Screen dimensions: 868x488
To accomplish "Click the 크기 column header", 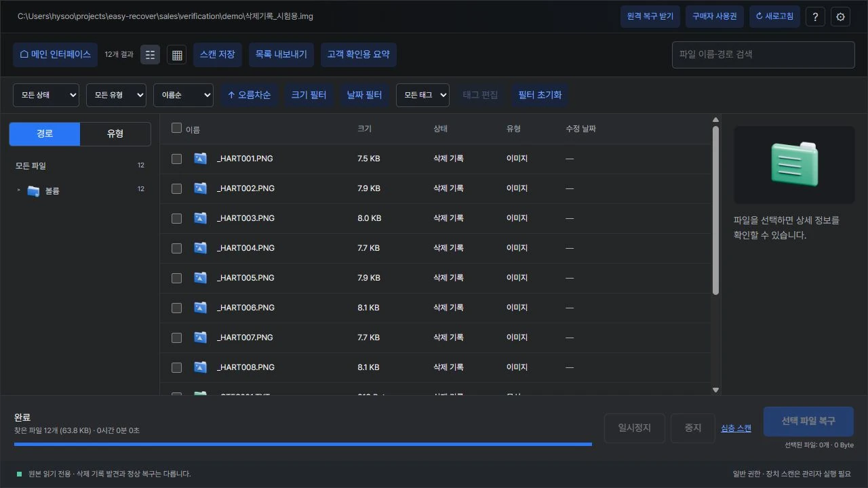I will tap(364, 129).
